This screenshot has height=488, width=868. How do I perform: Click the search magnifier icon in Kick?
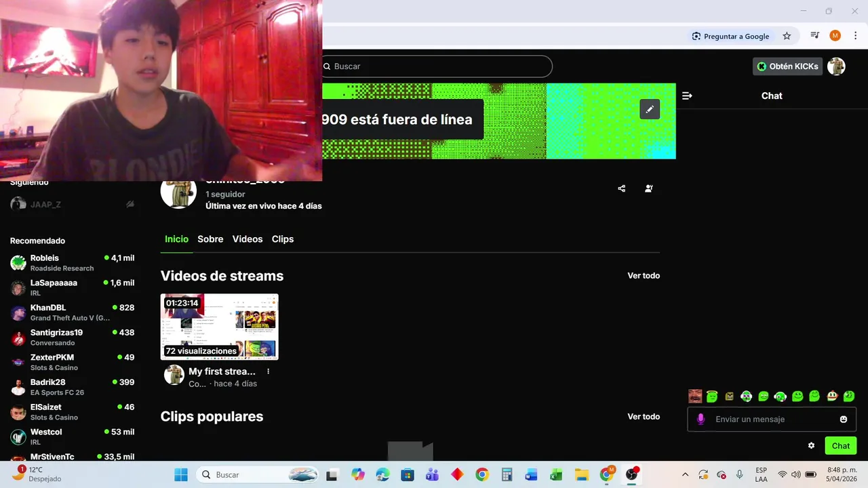(x=327, y=66)
